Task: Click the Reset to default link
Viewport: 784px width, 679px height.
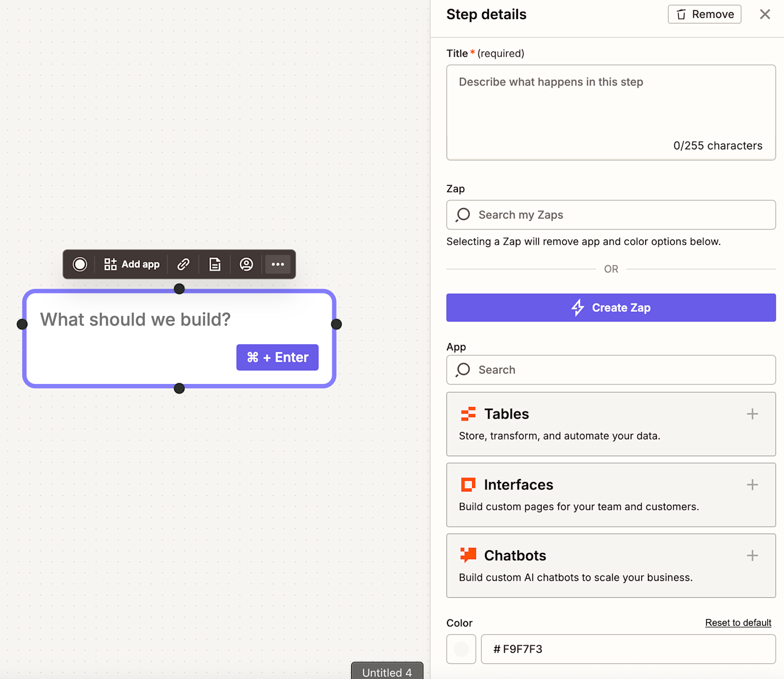Action: coord(738,622)
